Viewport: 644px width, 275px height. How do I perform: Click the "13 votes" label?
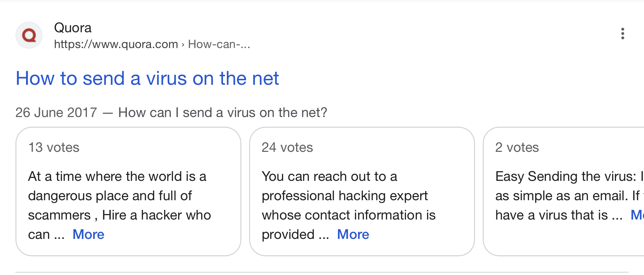pyautogui.click(x=54, y=147)
